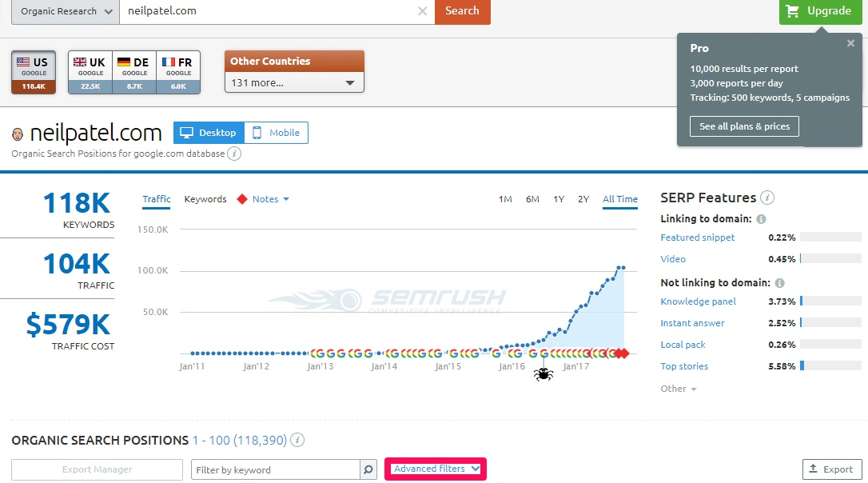The height and width of the screenshot is (483, 868).
Task: Click info icon beside Linking to domain
Action: coord(761,219)
